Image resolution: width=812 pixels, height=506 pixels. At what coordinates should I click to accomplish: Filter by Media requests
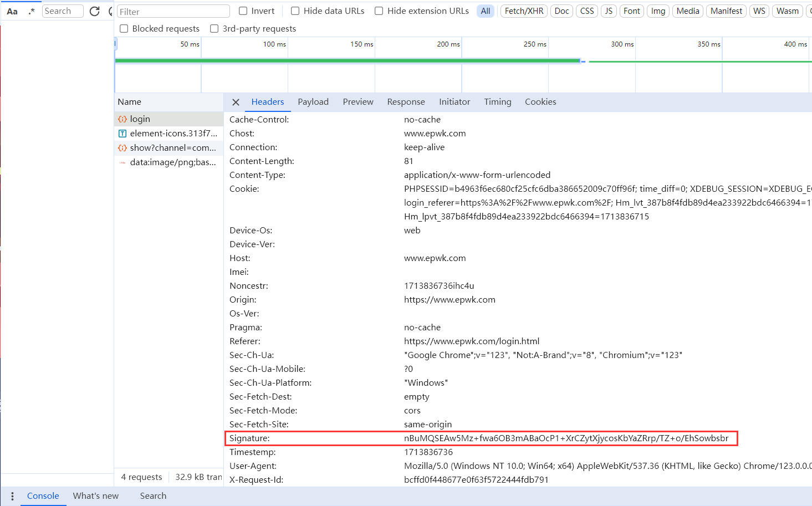688,11
